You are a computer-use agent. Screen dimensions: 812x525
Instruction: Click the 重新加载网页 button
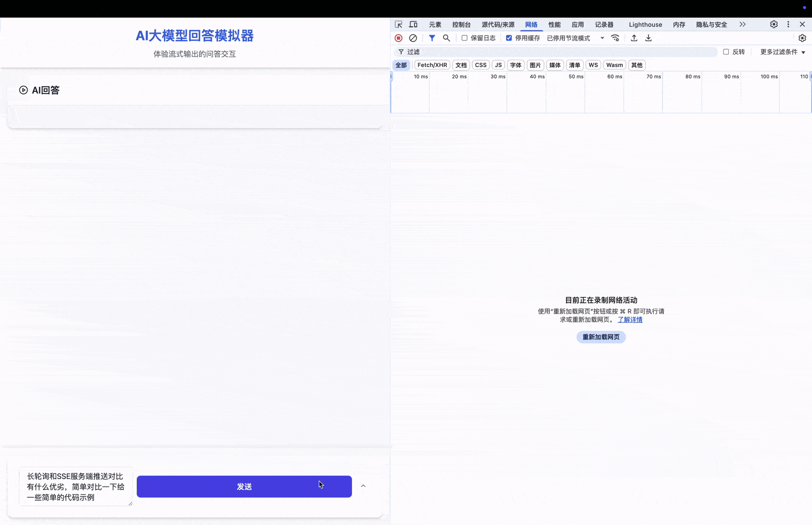coord(601,337)
